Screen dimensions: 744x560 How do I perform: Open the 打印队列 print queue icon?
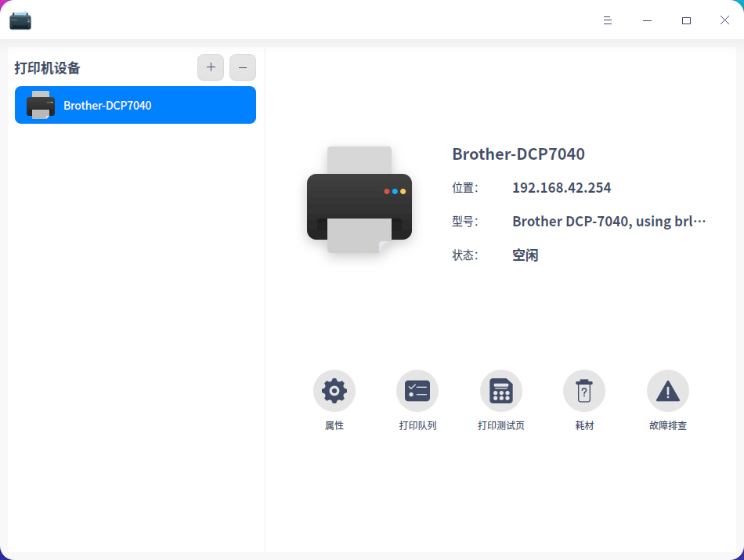(x=417, y=391)
